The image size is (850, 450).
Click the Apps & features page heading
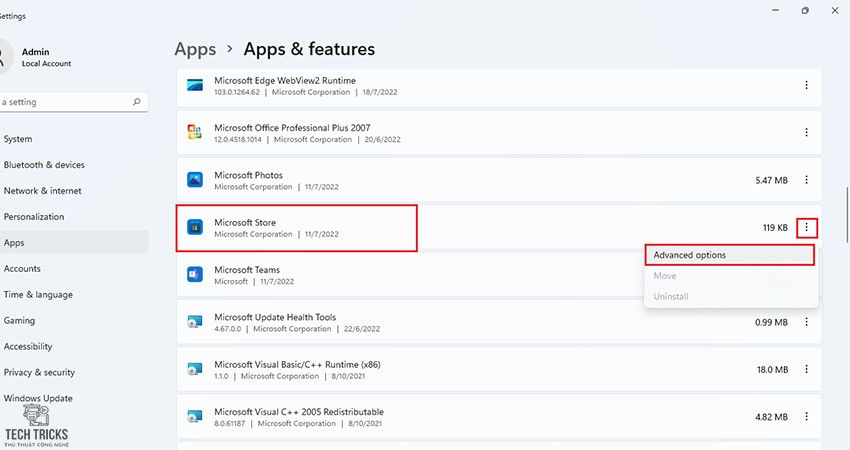pyautogui.click(x=309, y=49)
